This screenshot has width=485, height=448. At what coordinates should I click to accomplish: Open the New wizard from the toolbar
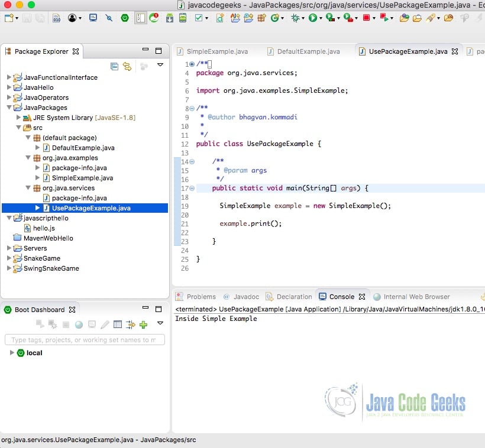point(7,18)
